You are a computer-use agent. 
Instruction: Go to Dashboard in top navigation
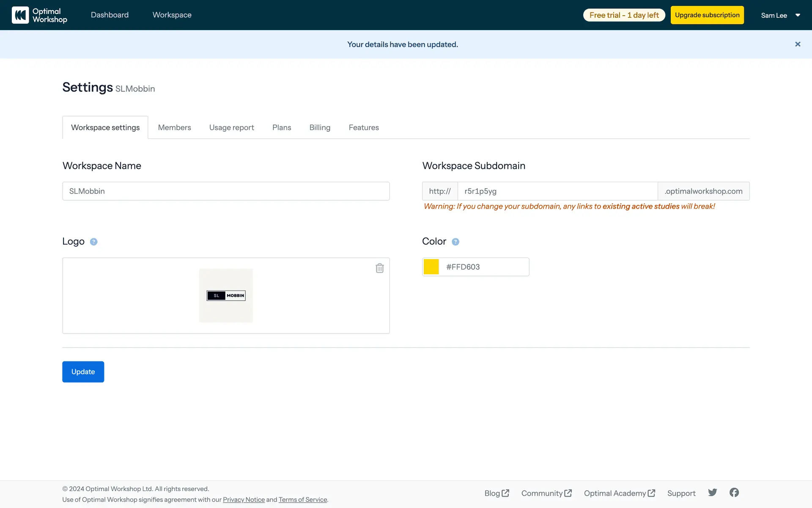[x=110, y=15]
